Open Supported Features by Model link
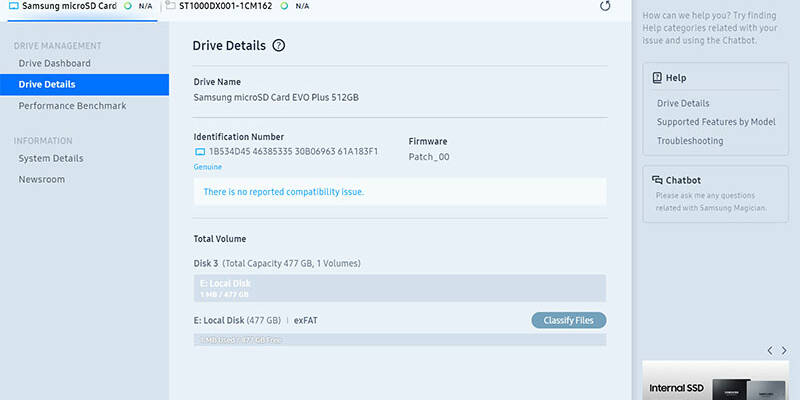800x400 pixels. pos(716,122)
